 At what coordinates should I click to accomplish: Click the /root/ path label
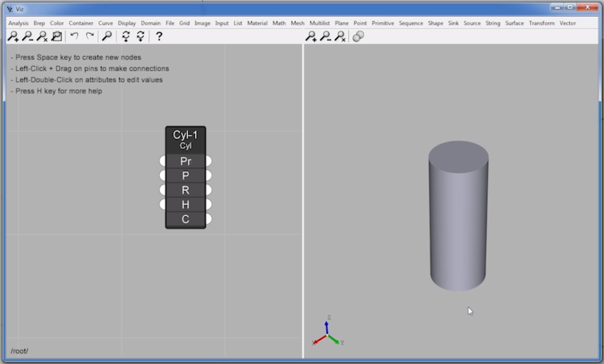point(19,351)
